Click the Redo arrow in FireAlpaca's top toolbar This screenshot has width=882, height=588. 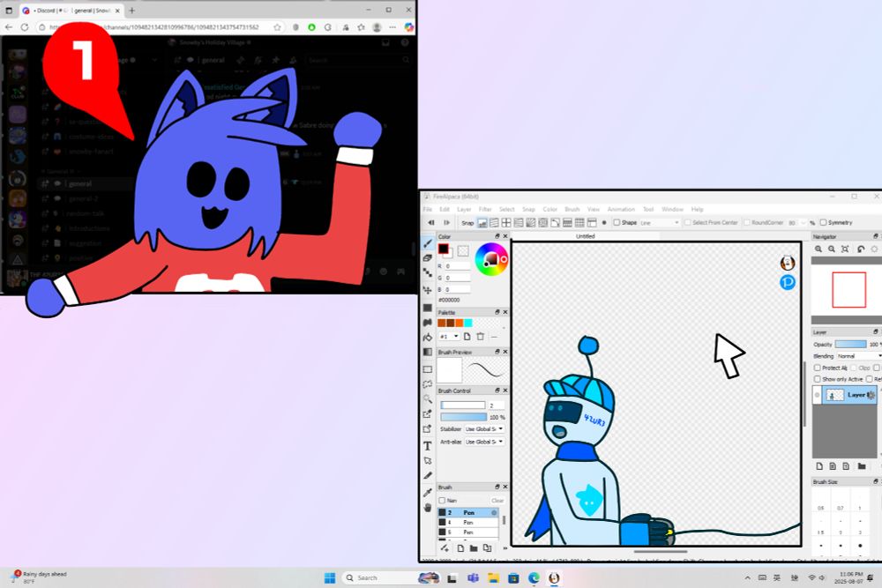(x=446, y=223)
